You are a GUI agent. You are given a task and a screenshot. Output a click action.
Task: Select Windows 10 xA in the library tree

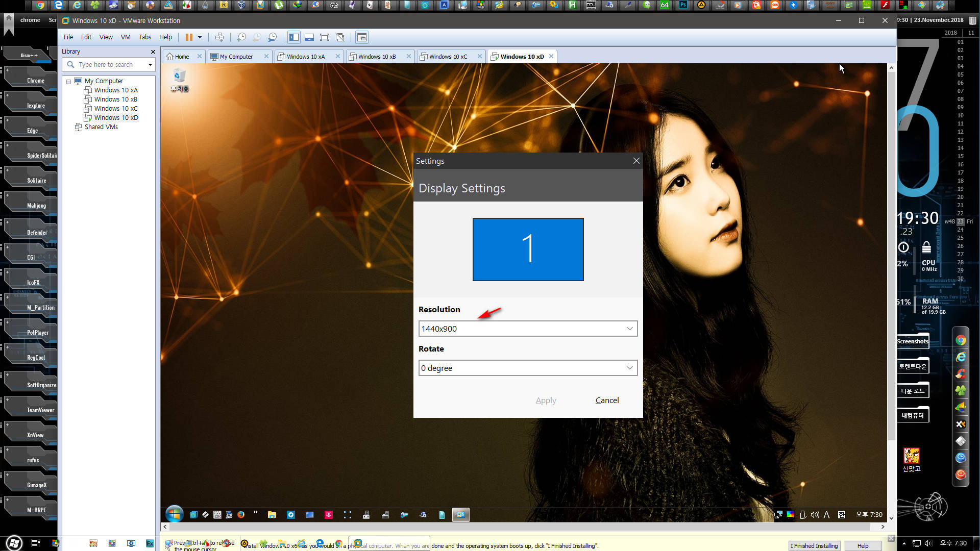116,90
